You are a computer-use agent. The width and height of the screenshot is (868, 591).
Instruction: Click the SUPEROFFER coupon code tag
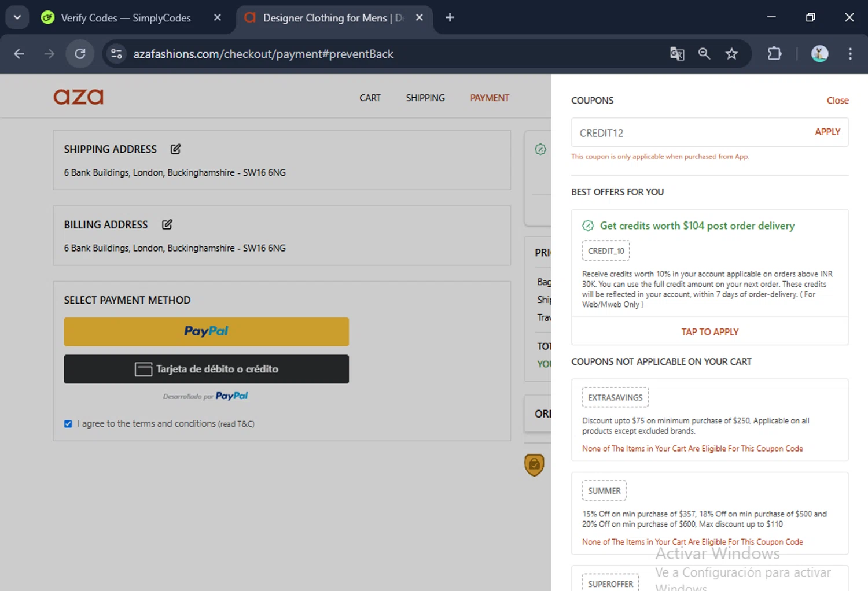(610, 583)
